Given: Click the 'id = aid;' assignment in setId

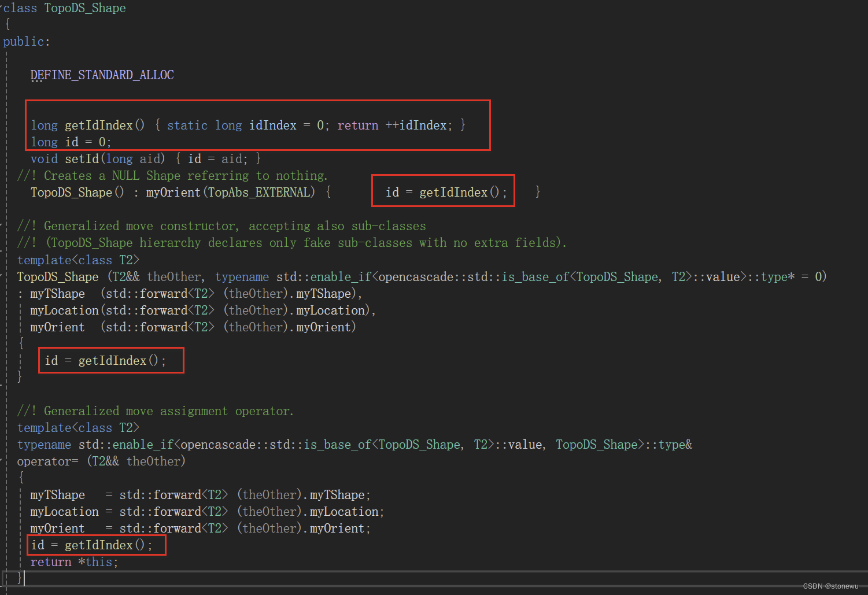Looking at the screenshot, I should click(218, 159).
